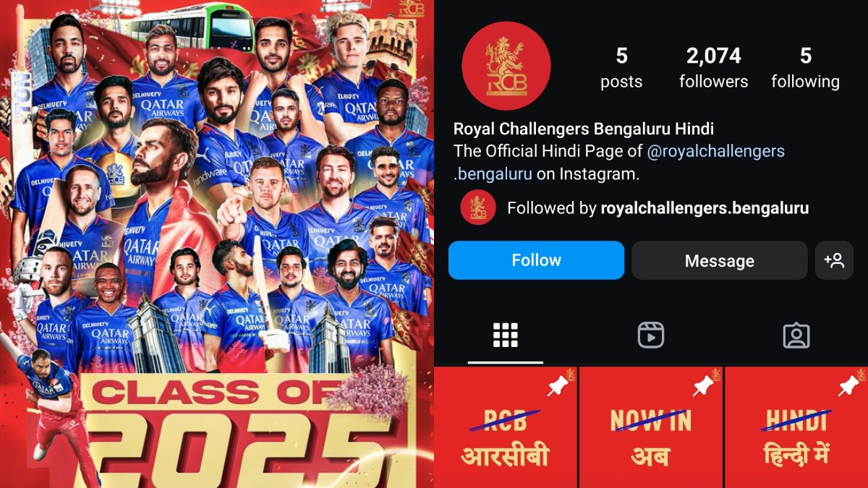
Task: Click pin icon on the NOW IN post
Action: [x=703, y=387]
